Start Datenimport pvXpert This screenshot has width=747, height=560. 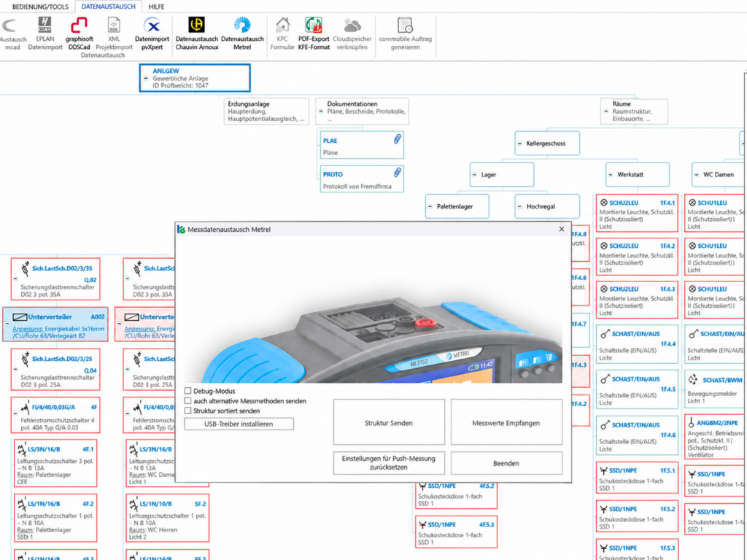tap(152, 34)
